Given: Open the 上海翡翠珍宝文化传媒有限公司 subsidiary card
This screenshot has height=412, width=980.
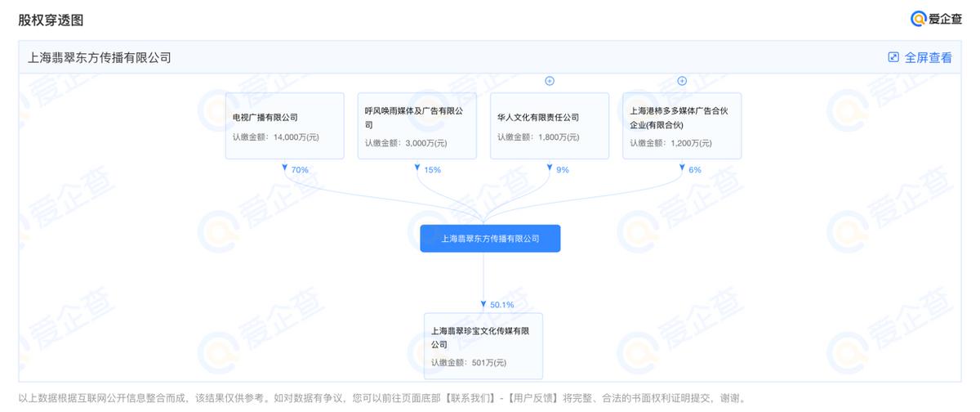Looking at the screenshot, I should coord(483,347).
